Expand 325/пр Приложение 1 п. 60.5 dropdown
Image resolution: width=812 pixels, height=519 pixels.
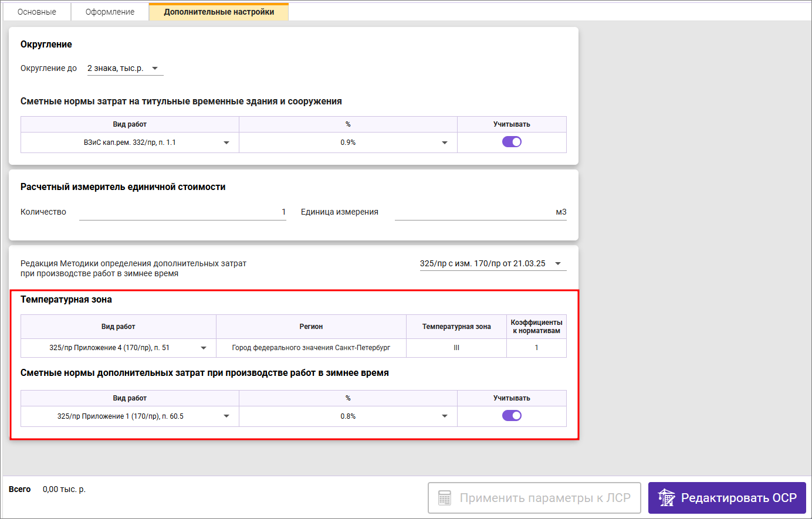[226, 416]
